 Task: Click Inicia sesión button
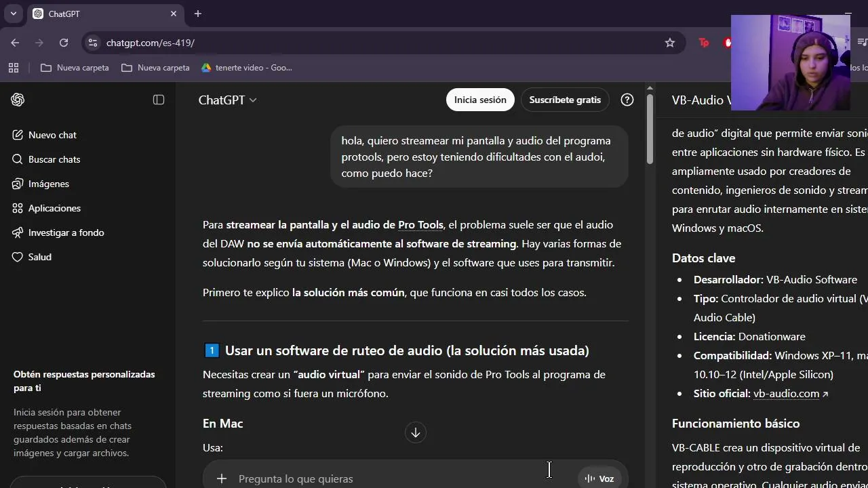[480, 100]
